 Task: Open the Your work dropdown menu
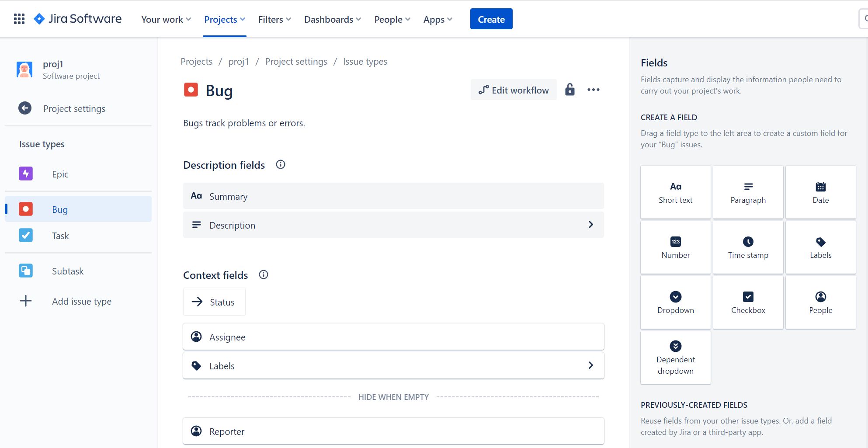pyautogui.click(x=166, y=19)
